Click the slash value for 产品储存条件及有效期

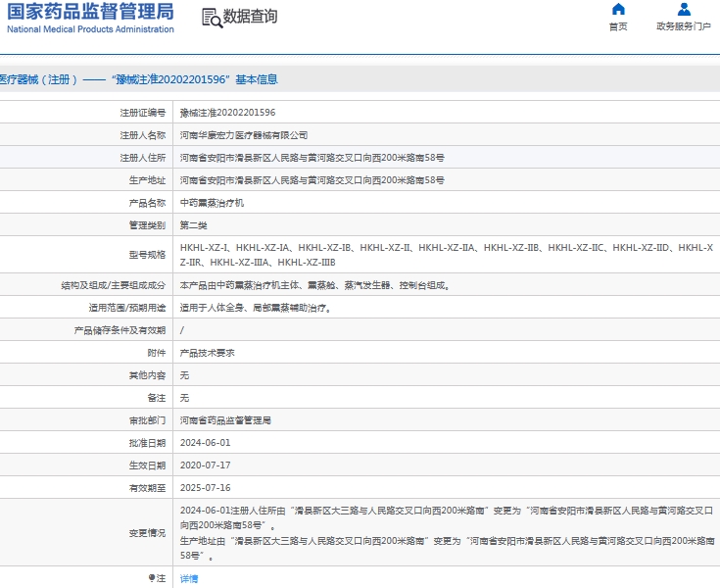point(182,330)
